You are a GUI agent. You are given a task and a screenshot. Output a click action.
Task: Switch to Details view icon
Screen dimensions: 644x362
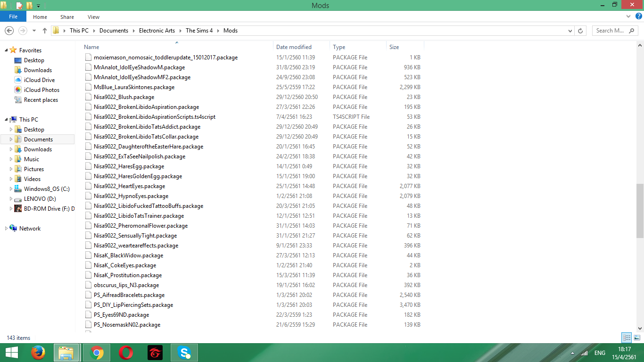point(627,337)
